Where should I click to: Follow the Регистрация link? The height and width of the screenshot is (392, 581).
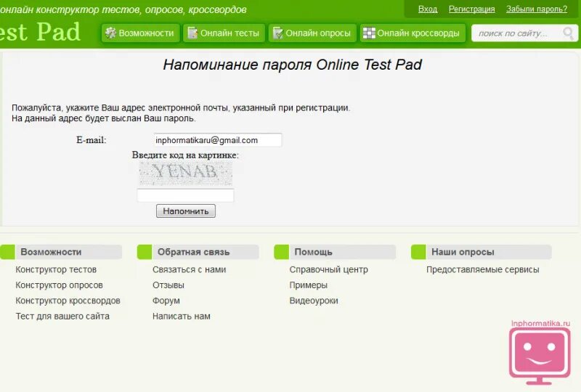(471, 9)
